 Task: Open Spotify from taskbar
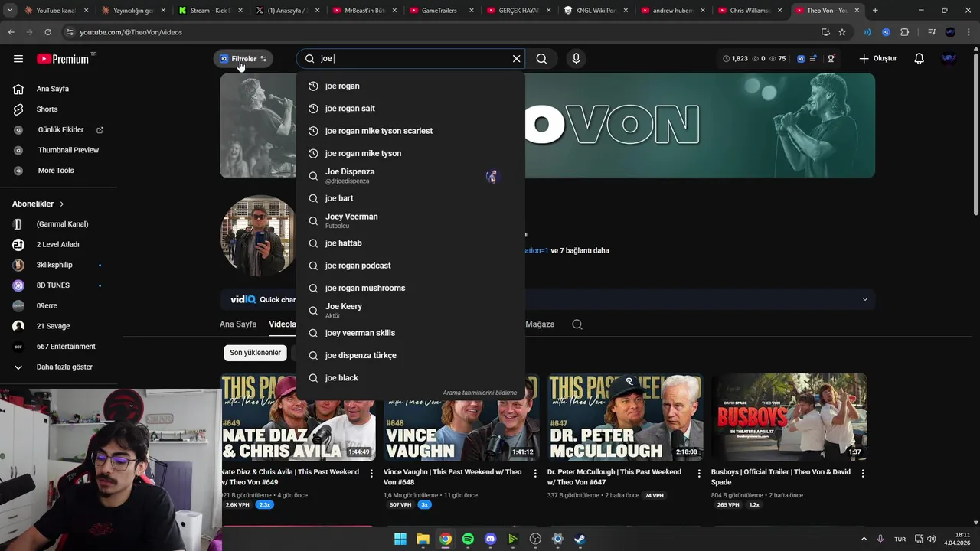468,539
